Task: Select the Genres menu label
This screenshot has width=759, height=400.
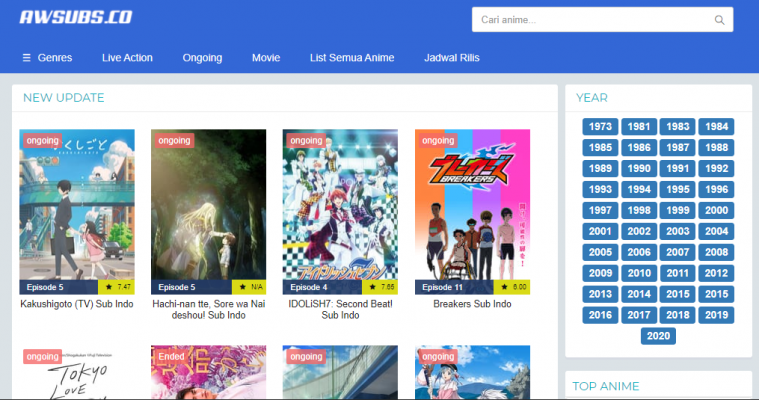Action: click(x=55, y=58)
